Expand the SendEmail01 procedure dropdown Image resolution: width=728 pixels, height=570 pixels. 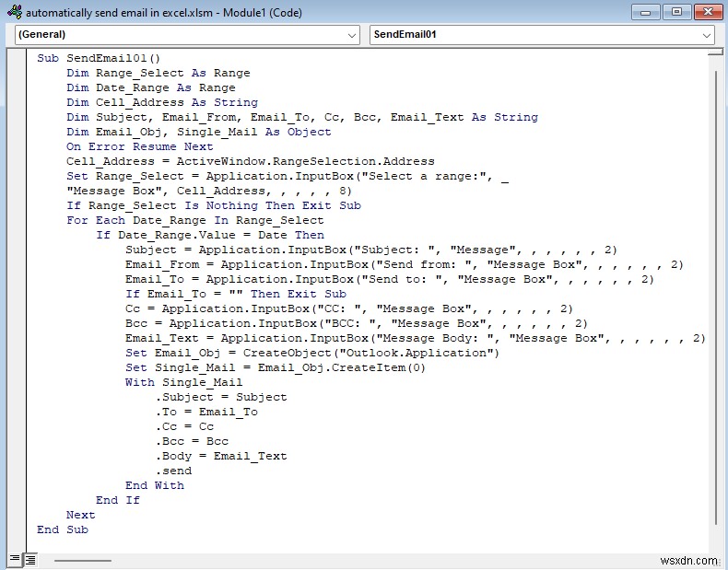pyautogui.click(x=707, y=34)
